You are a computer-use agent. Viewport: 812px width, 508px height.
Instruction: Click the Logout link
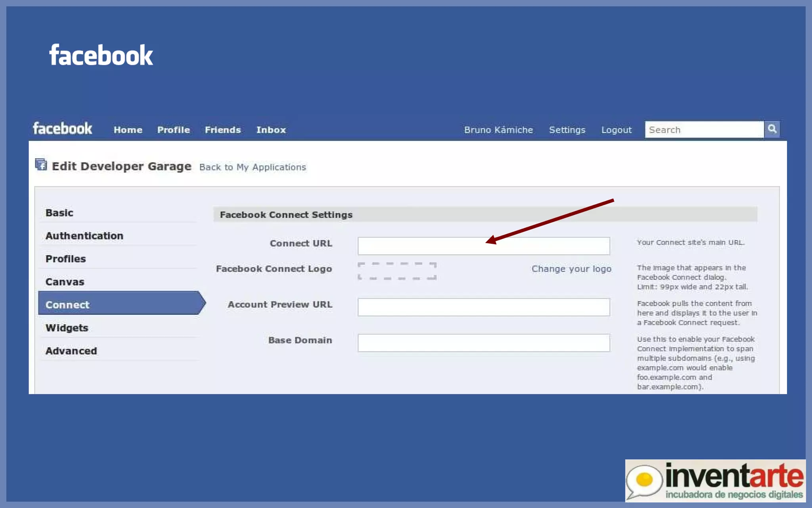616,130
